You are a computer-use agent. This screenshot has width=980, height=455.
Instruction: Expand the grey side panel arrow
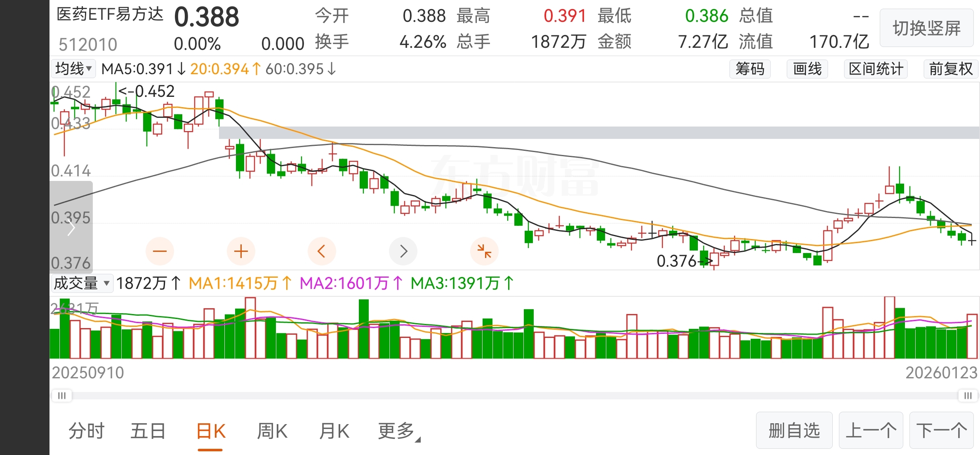point(71,228)
